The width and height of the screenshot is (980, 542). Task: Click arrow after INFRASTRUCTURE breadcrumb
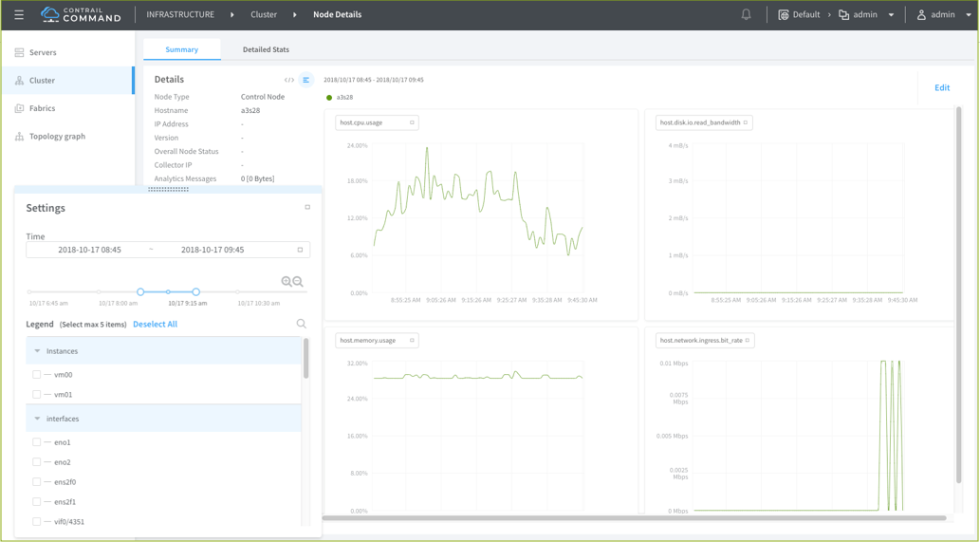coord(232,14)
